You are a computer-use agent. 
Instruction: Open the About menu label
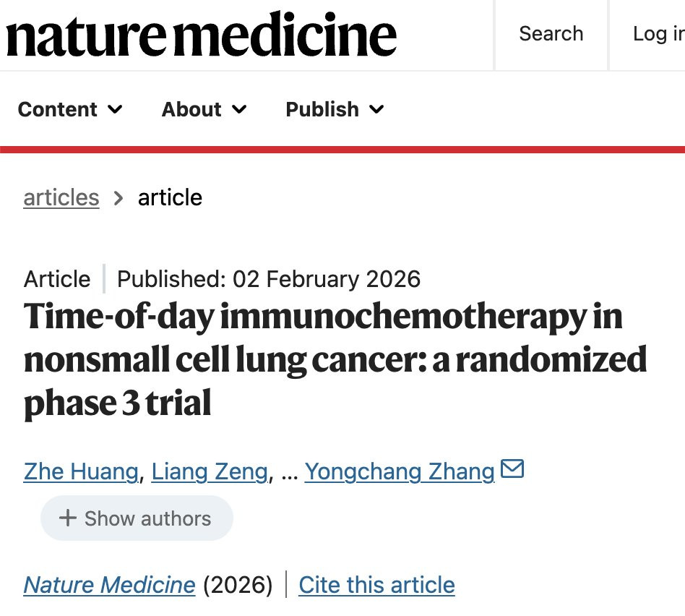point(191,109)
